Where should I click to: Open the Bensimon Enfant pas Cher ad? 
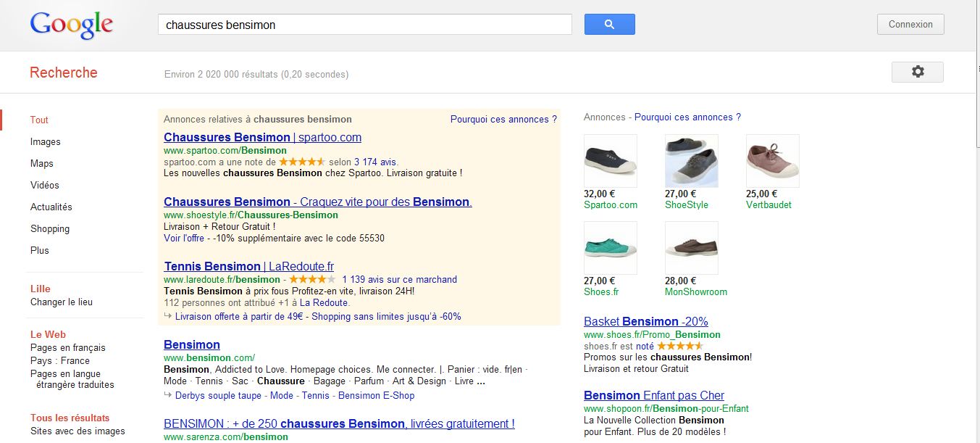click(x=654, y=396)
